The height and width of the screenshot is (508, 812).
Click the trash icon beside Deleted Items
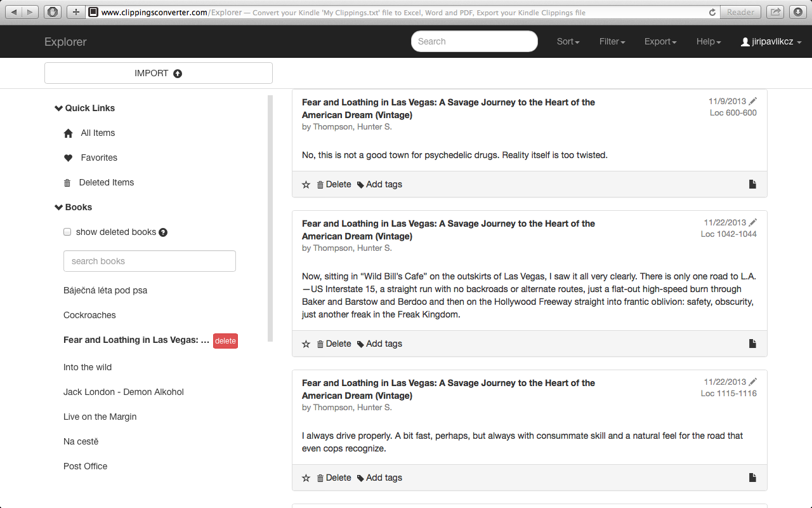pyautogui.click(x=67, y=183)
